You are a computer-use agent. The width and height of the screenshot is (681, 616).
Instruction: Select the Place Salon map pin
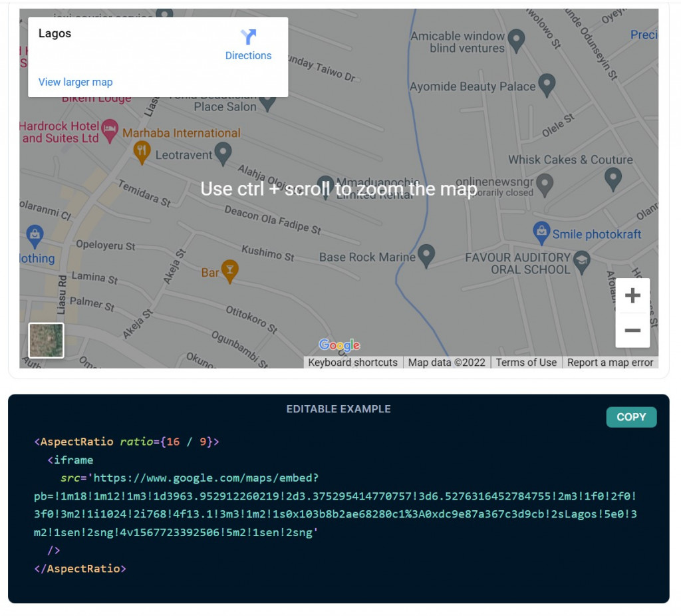point(267,104)
